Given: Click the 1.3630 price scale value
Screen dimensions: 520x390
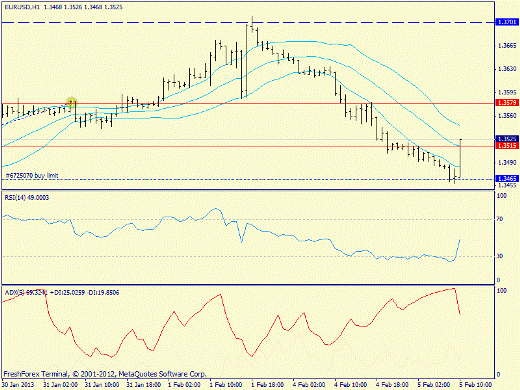Looking at the screenshot, I should 507,69.
